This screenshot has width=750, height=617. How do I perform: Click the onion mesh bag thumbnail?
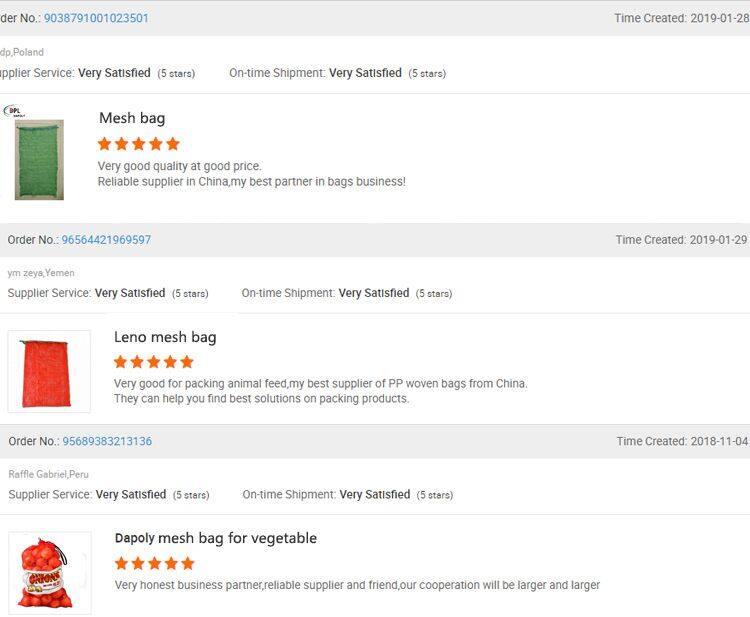point(49,573)
